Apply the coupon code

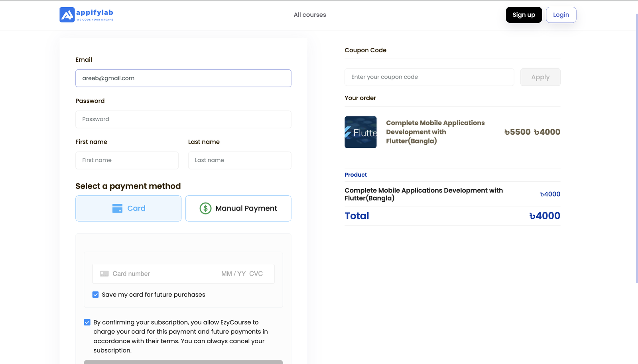(540, 77)
